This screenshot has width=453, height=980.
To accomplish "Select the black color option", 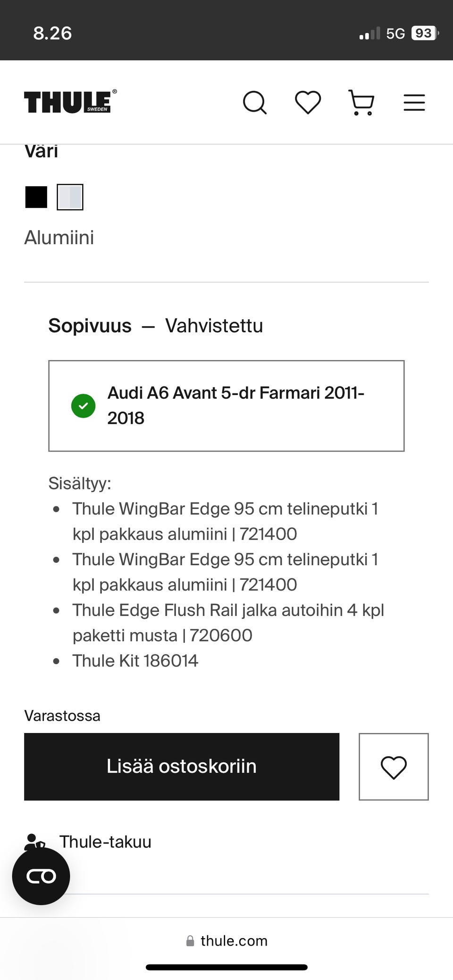I will [x=35, y=197].
